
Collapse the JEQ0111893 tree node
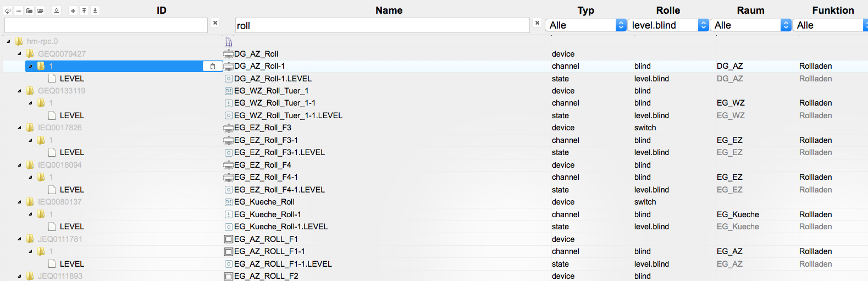(19, 276)
